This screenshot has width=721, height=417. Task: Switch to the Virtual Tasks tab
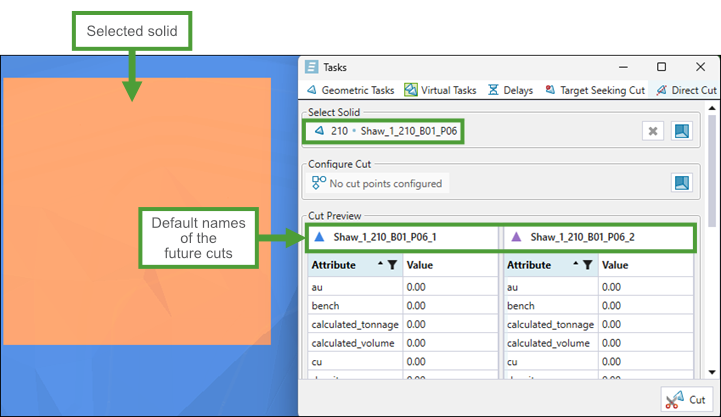tap(440, 90)
